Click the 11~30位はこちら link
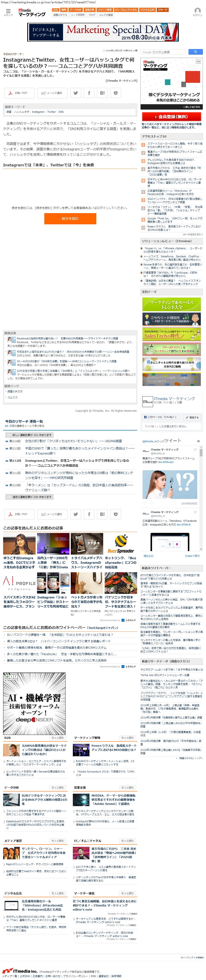This screenshot has height=980, width=206. coord(193,234)
